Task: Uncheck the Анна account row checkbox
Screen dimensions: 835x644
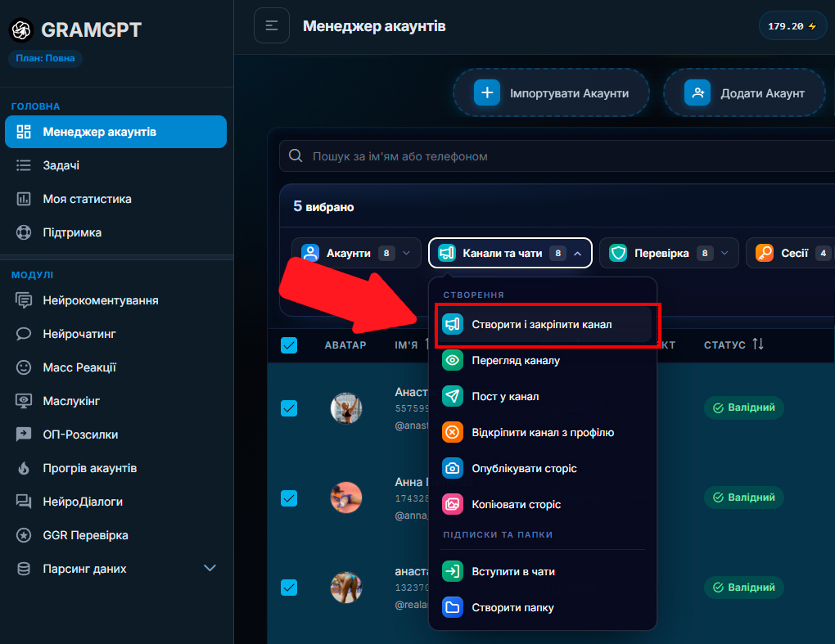Action: click(x=289, y=498)
